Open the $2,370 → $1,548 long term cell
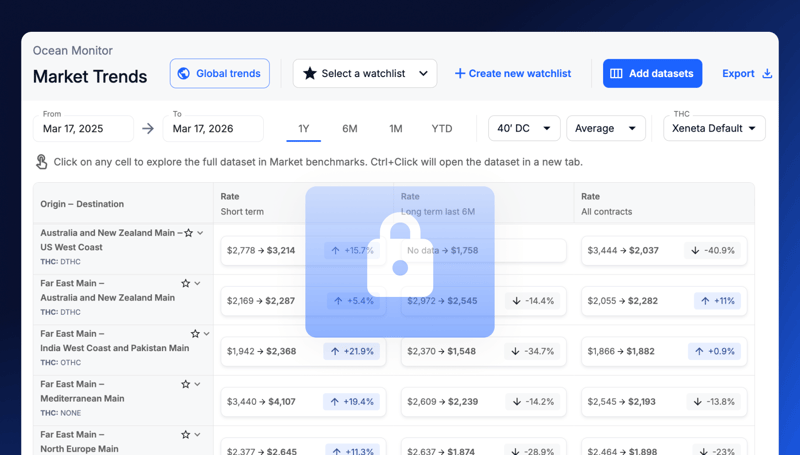This screenshot has width=800, height=455. [484, 351]
